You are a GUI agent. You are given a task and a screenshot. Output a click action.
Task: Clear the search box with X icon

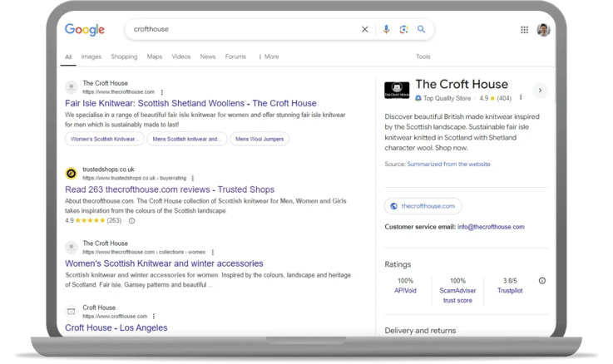(365, 29)
